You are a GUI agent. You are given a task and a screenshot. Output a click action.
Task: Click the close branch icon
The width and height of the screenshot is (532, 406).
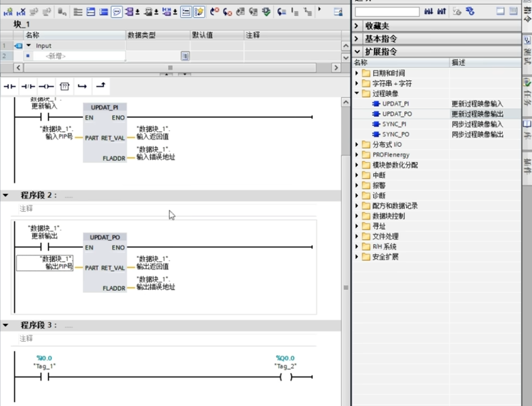click(100, 86)
